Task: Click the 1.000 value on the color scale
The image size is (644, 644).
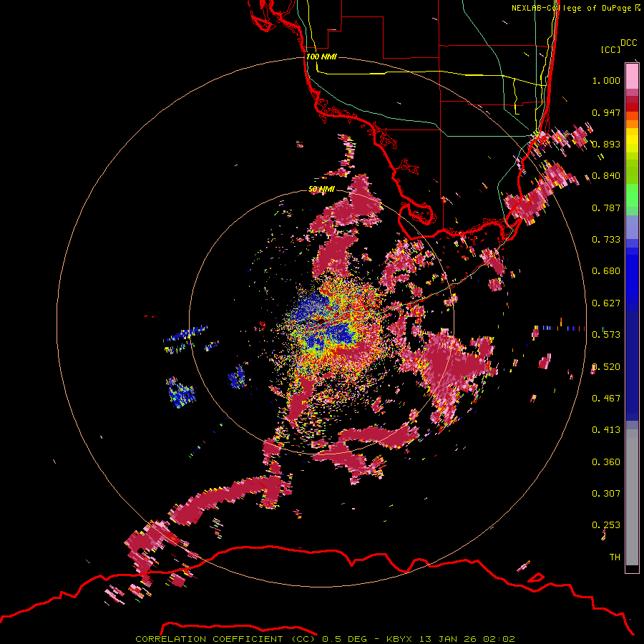Action: pyautogui.click(x=606, y=80)
